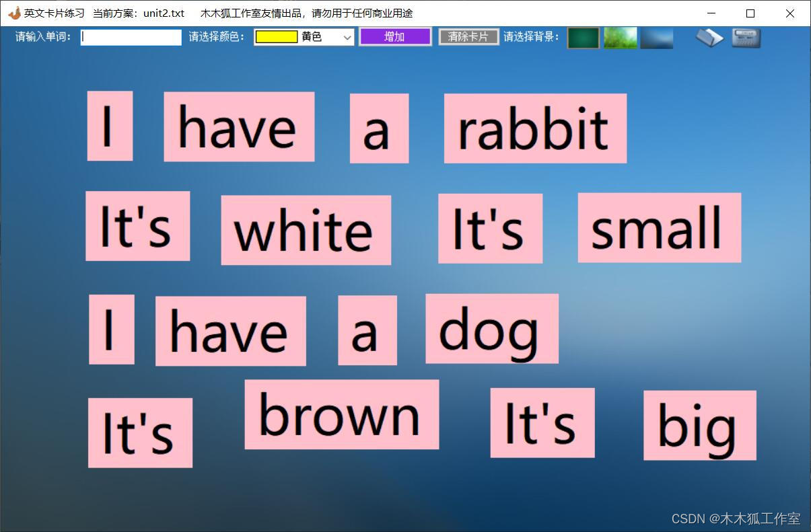Click the 'rabbit' word card
This screenshot has height=532, width=811.
535,128
